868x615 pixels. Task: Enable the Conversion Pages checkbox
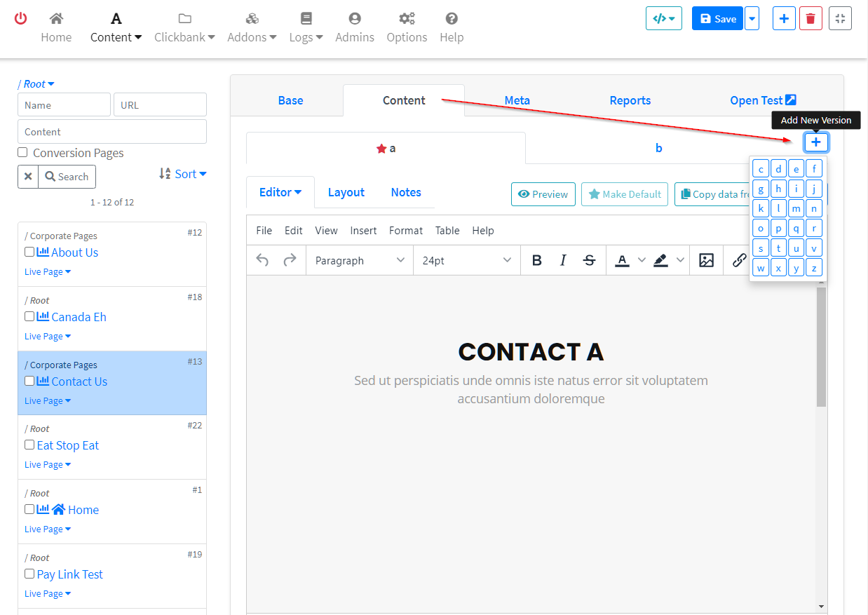[x=22, y=153]
